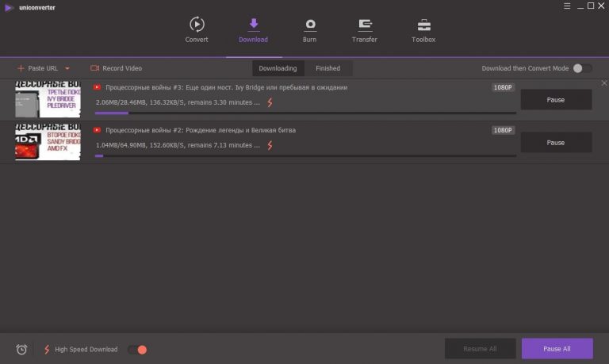Click the first download's progress bar
The image size is (609, 364).
(x=305, y=113)
